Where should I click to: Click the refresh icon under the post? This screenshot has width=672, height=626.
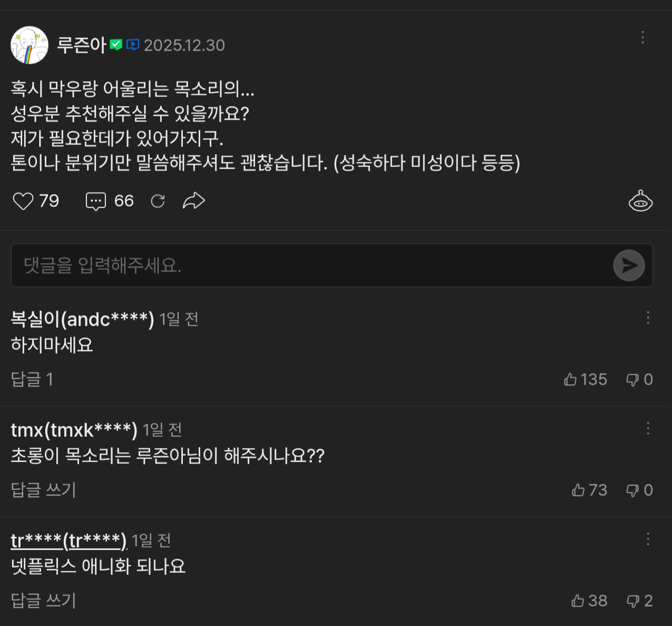coord(158,201)
